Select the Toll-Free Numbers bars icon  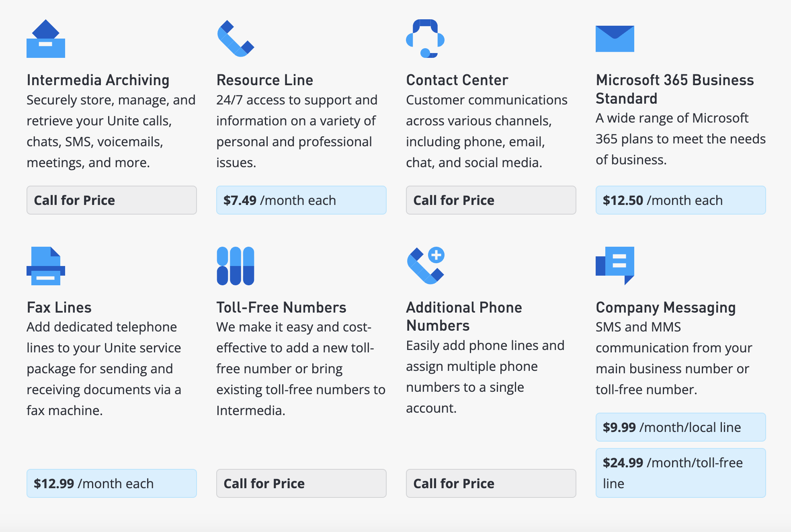[x=235, y=266]
